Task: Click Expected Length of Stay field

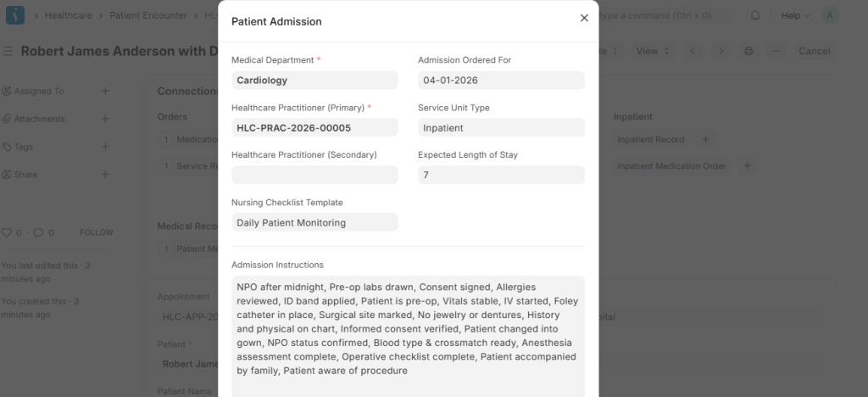Action: click(501, 176)
